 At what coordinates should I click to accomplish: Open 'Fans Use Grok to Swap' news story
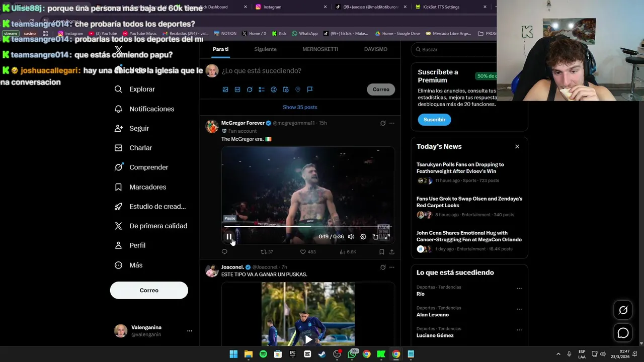(469, 207)
